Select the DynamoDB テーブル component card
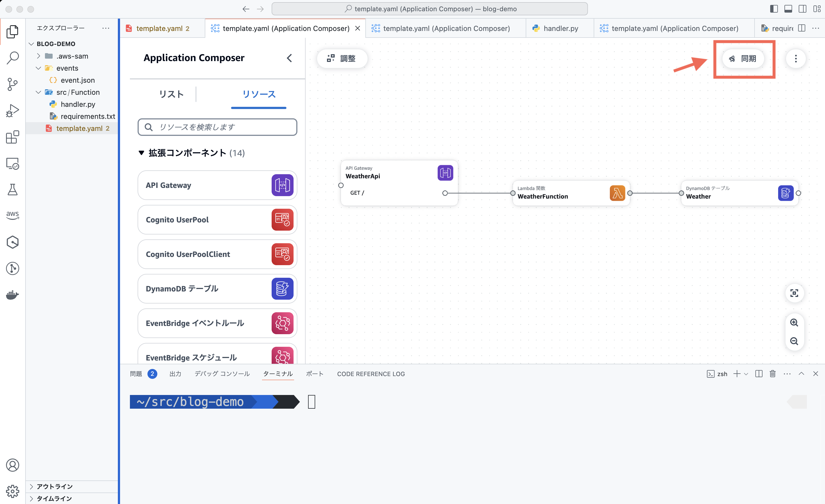This screenshot has height=504, width=825. [x=217, y=288]
